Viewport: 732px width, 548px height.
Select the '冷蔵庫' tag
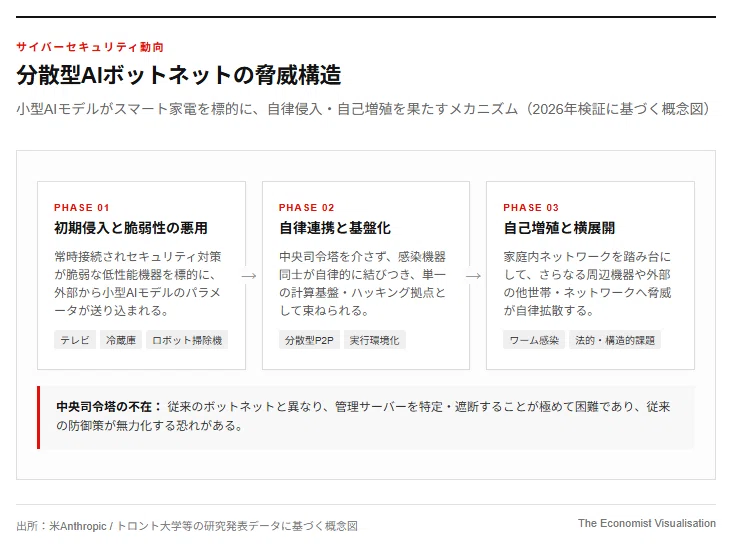pos(121,340)
